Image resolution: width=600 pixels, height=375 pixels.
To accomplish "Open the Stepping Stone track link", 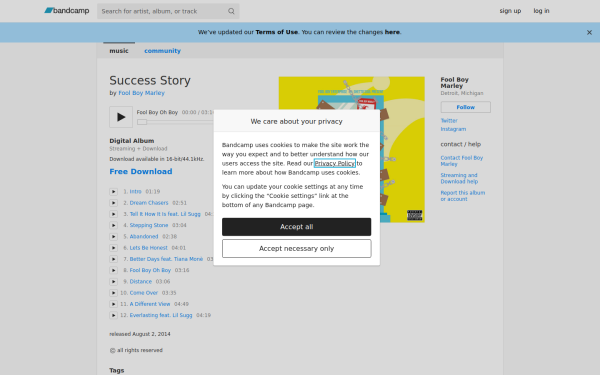I will pos(149,225).
